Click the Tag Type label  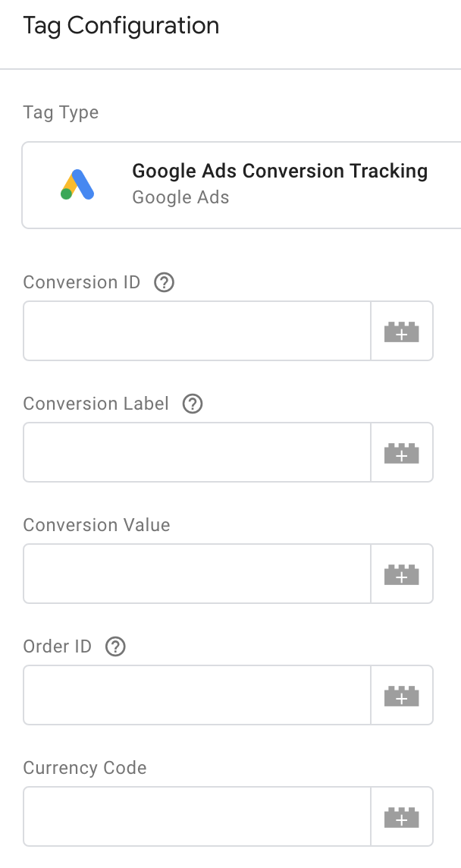coord(61,113)
